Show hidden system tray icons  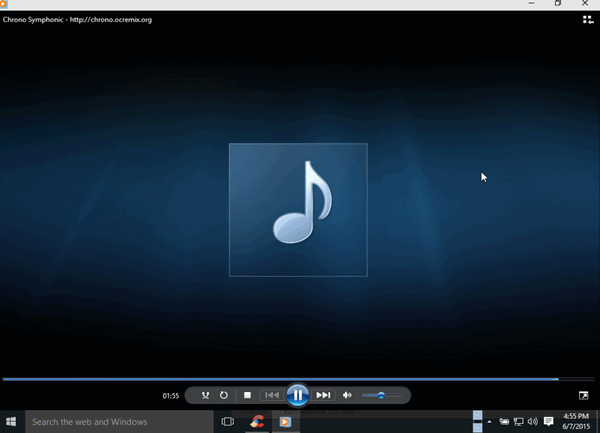[489, 422]
